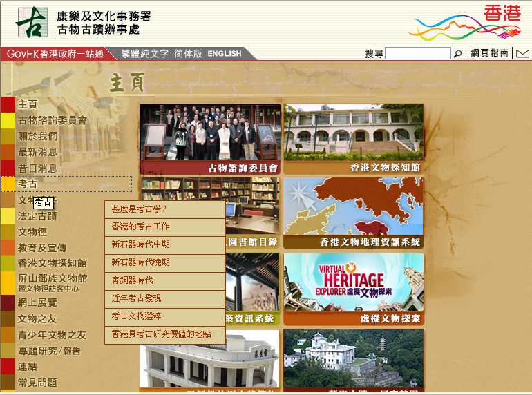The height and width of the screenshot is (395, 532).
Task: Open 青少年文物之友 menu item
Action: click(x=53, y=335)
